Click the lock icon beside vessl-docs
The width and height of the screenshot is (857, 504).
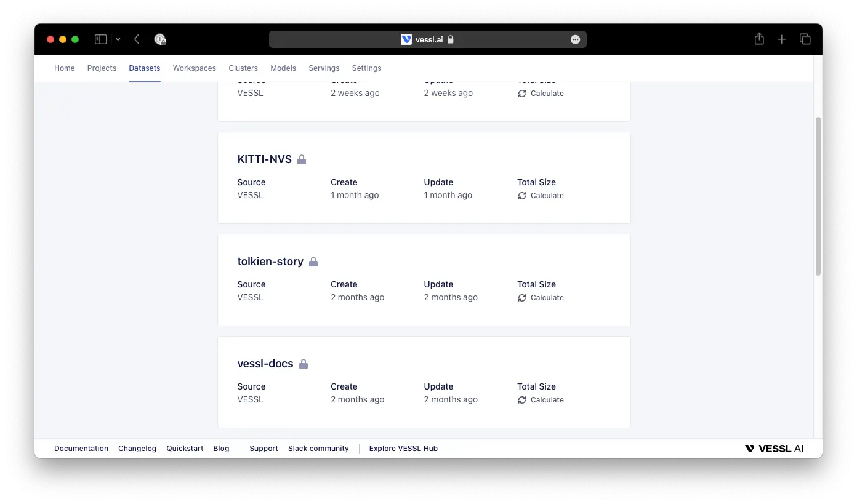pyautogui.click(x=303, y=364)
